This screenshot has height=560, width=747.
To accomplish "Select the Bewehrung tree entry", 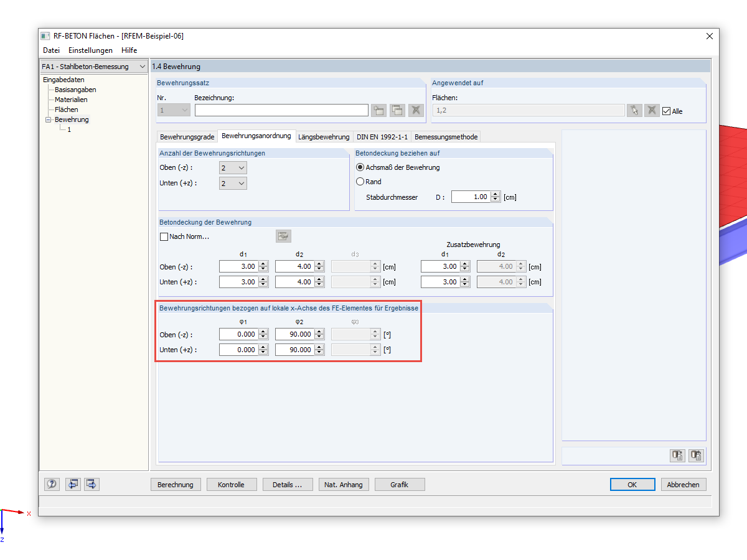I will coord(72,119).
